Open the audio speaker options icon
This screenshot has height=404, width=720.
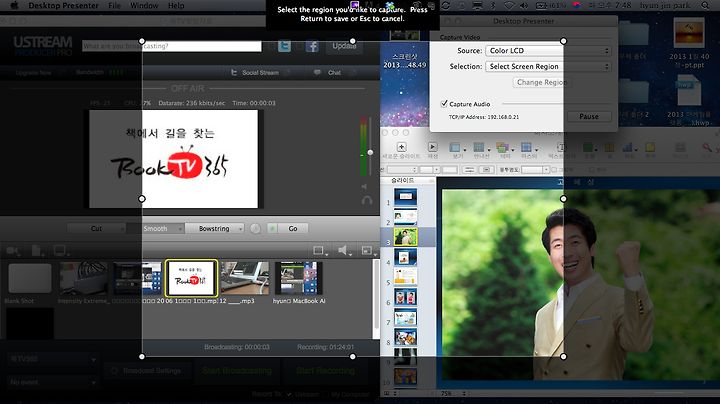pos(344,251)
